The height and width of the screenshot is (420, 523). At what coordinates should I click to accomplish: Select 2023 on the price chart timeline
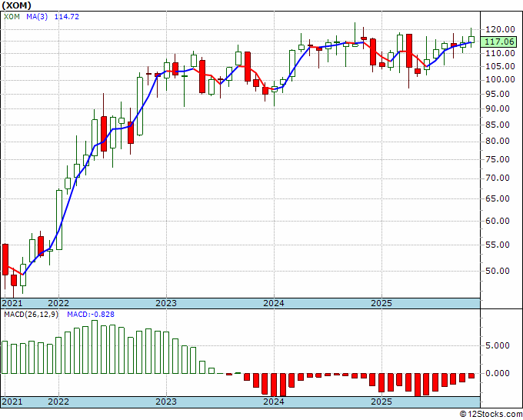(x=166, y=303)
